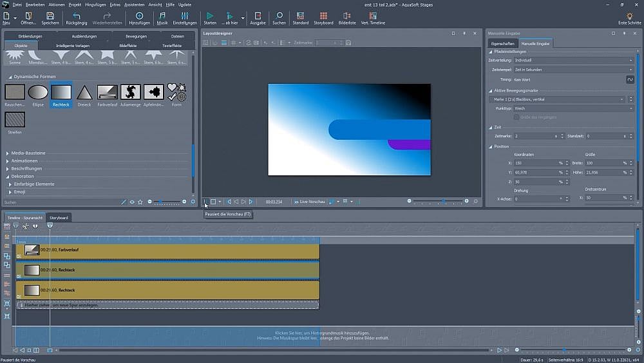
Task: Choose the Streifen stripes shape
Action: (x=15, y=120)
